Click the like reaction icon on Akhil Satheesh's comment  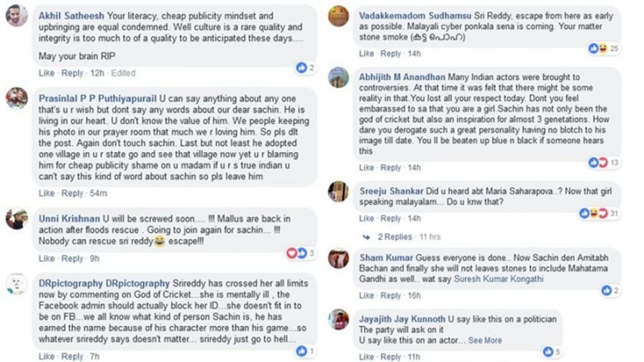tap(302, 67)
